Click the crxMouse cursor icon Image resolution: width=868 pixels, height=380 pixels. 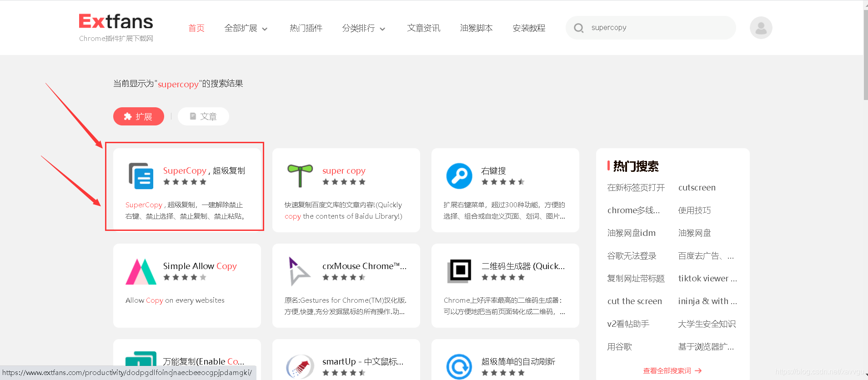299,271
